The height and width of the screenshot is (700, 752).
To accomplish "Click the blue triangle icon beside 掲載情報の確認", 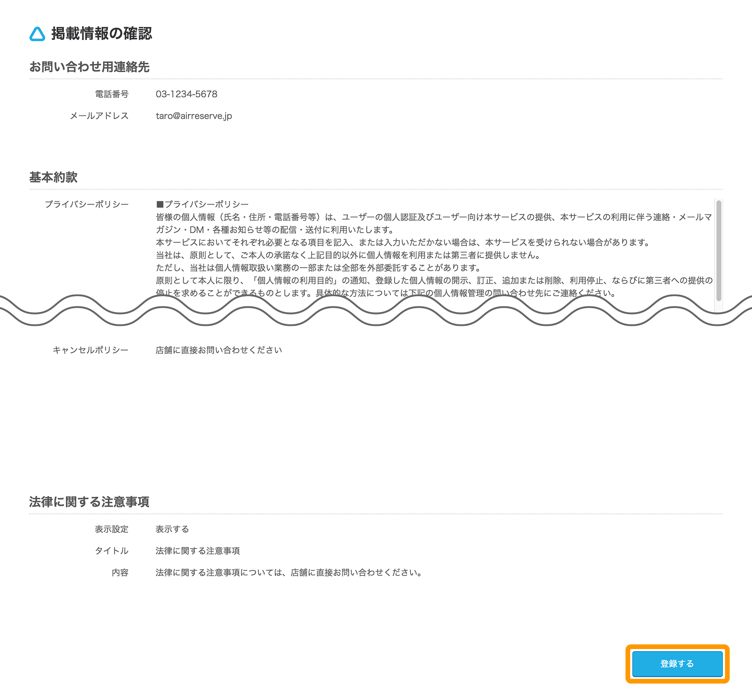I will click(x=37, y=34).
